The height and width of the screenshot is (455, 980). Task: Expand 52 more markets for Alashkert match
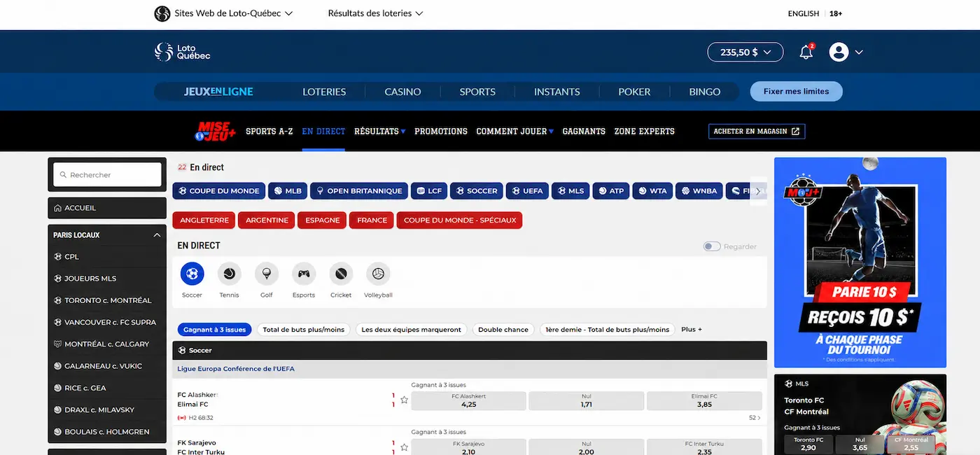(755, 418)
